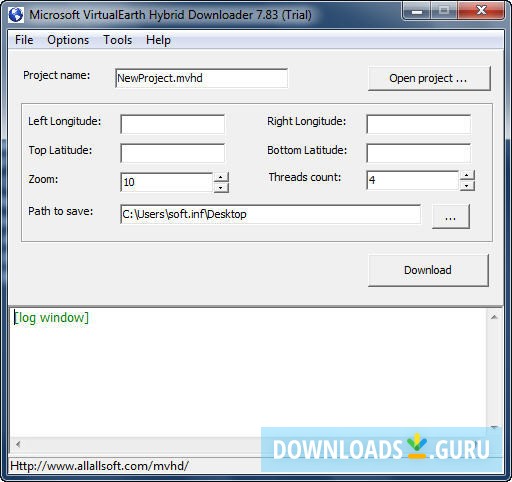Screen dimensions: 512x482
Task: Open the Options menu
Action: tap(68, 40)
